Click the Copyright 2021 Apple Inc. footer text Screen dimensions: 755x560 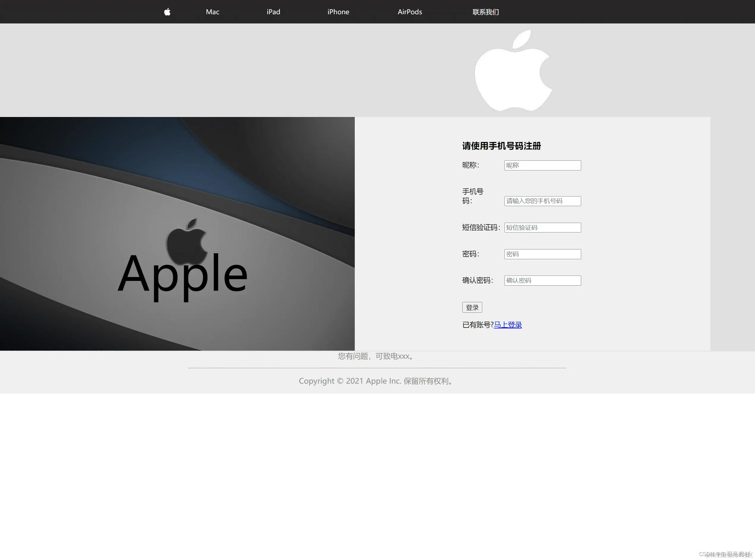coord(376,381)
